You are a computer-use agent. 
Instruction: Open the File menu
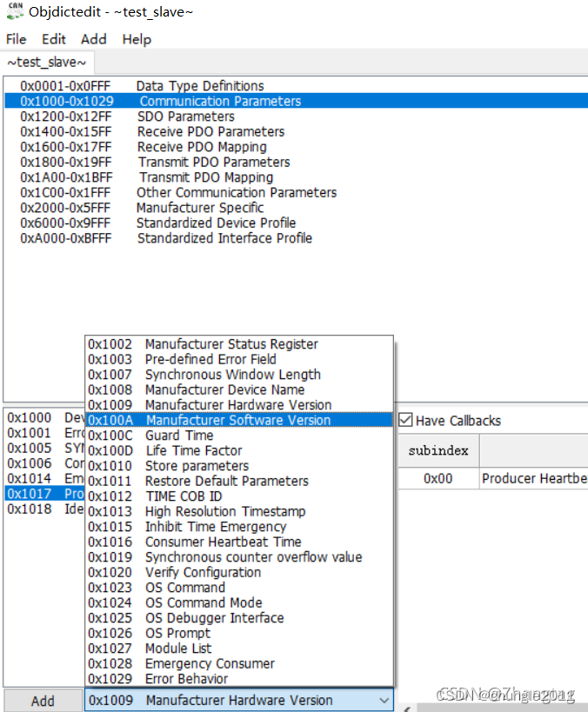pos(16,39)
